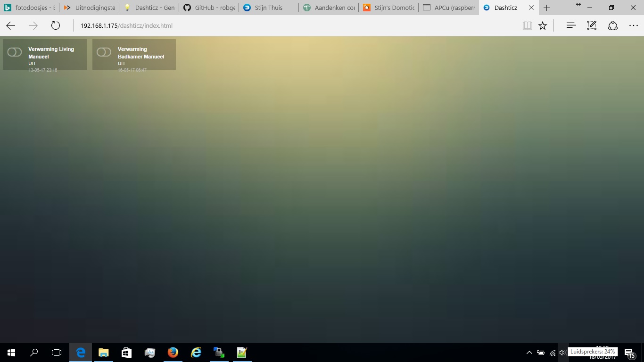Switch to the fotodoosjes tab

point(30,8)
